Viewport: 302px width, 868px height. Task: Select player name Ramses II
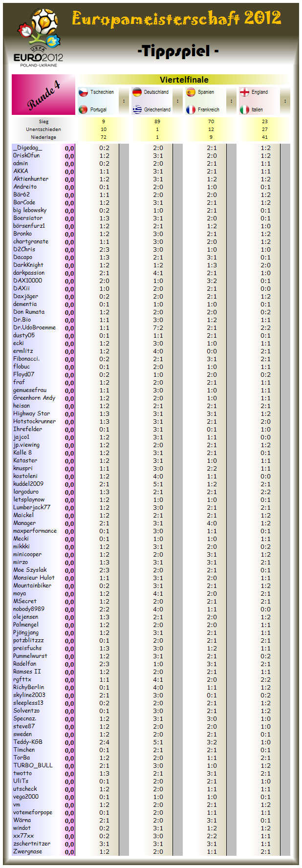[27, 672]
